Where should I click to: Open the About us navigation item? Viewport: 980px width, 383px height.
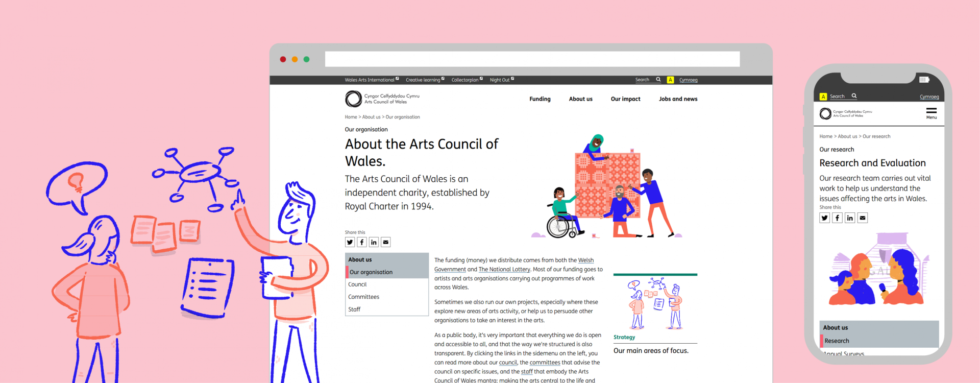[x=581, y=99]
